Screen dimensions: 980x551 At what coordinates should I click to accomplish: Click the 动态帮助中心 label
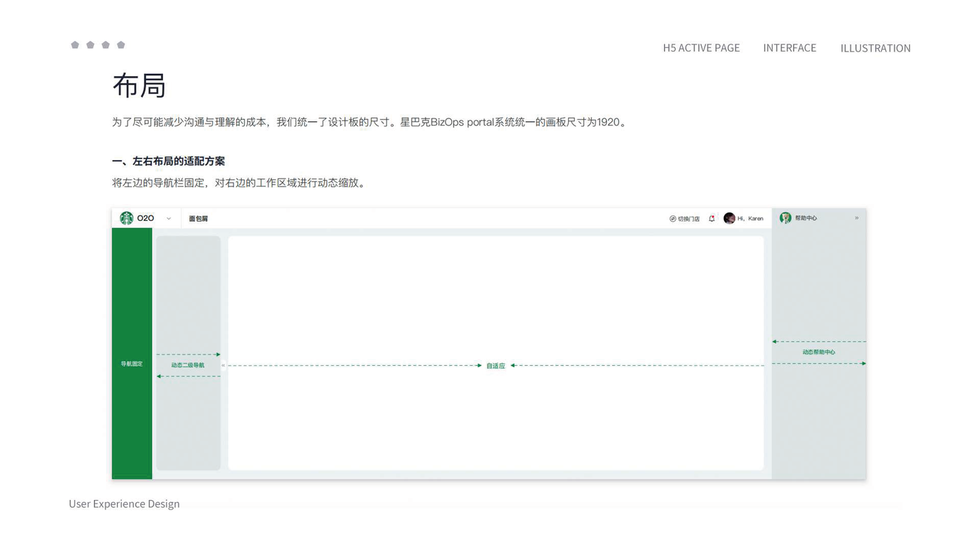pyautogui.click(x=819, y=352)
